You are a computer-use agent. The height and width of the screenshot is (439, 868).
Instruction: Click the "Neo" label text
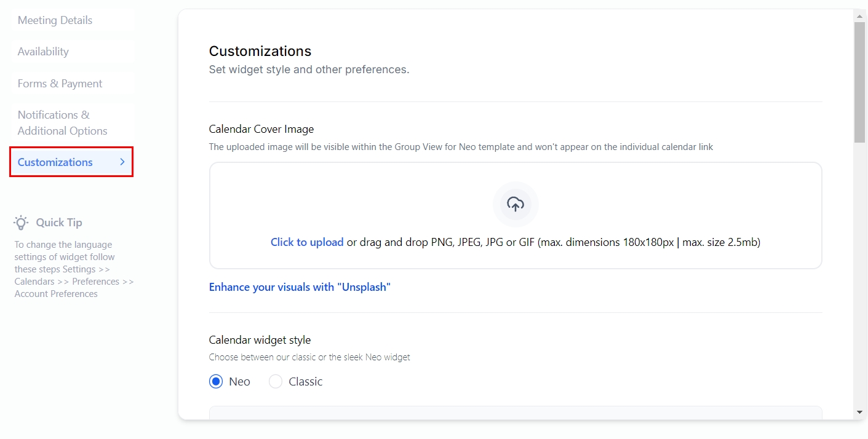point(239,382)
